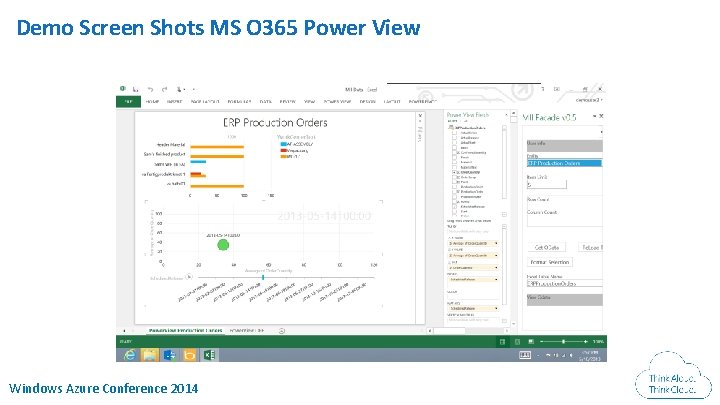The image size is (720, 405).
Task: Click the blue legend color marker
Action: [x=283, y=144]
